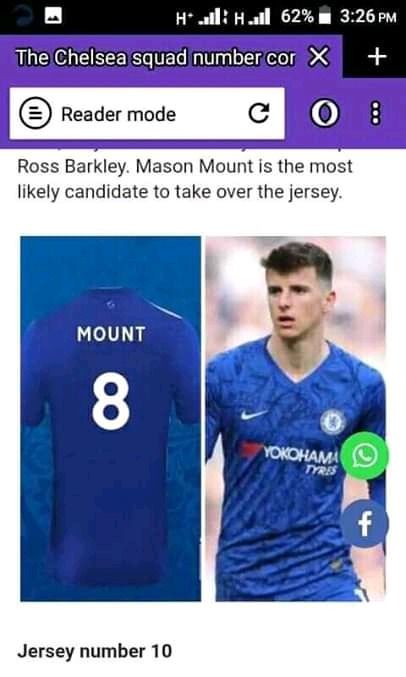The image size is (406, 677).
Task: Tap the clock showing 3:26 PM
Action: 368,16
